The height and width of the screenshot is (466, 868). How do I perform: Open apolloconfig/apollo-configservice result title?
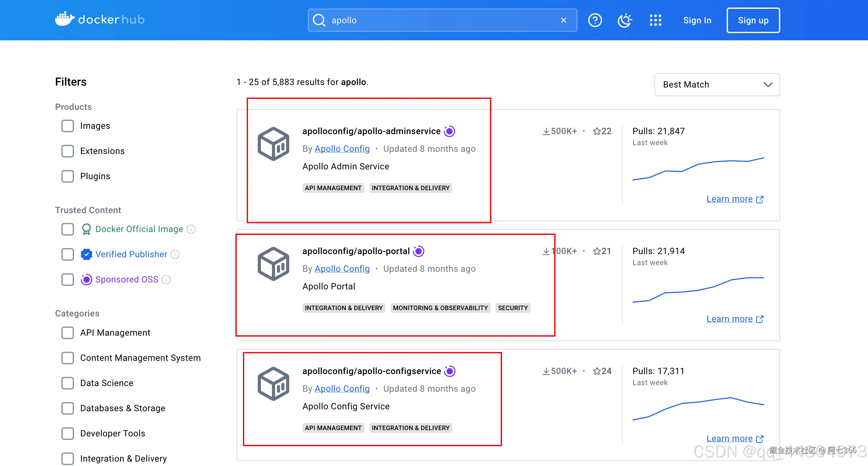pyautogui.click(x=371, y=371)
